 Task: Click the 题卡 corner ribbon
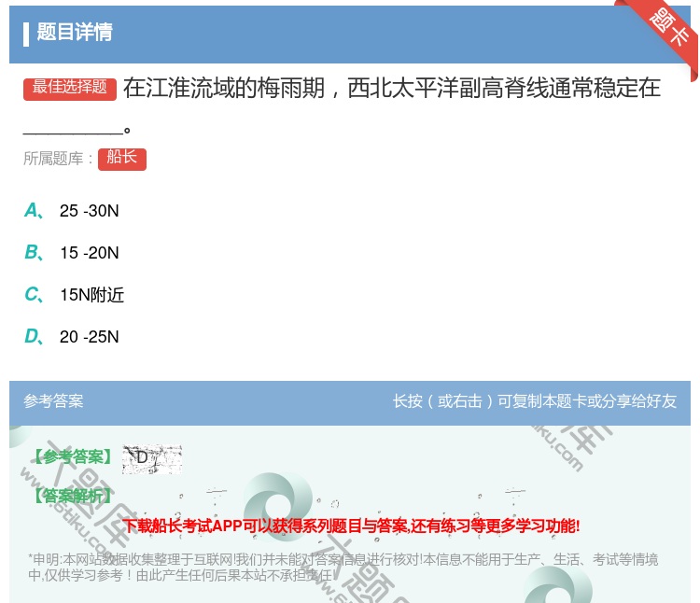click(667, 28)
